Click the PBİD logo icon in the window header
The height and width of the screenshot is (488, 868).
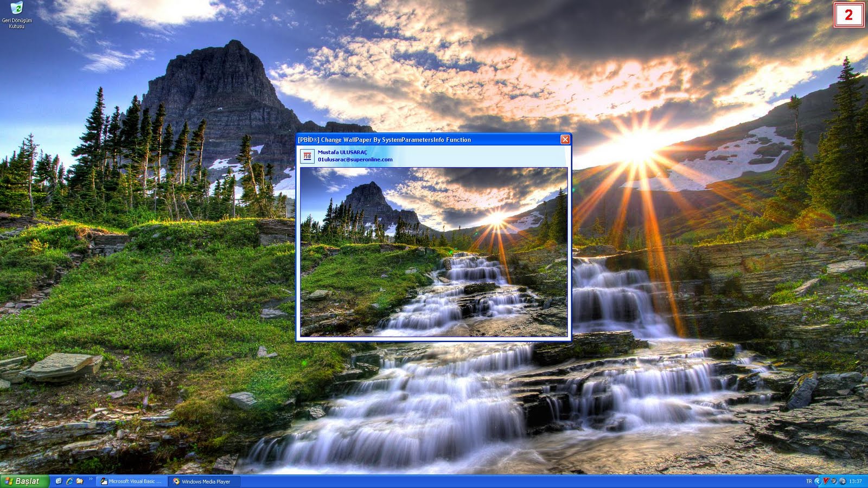(308, 156)
